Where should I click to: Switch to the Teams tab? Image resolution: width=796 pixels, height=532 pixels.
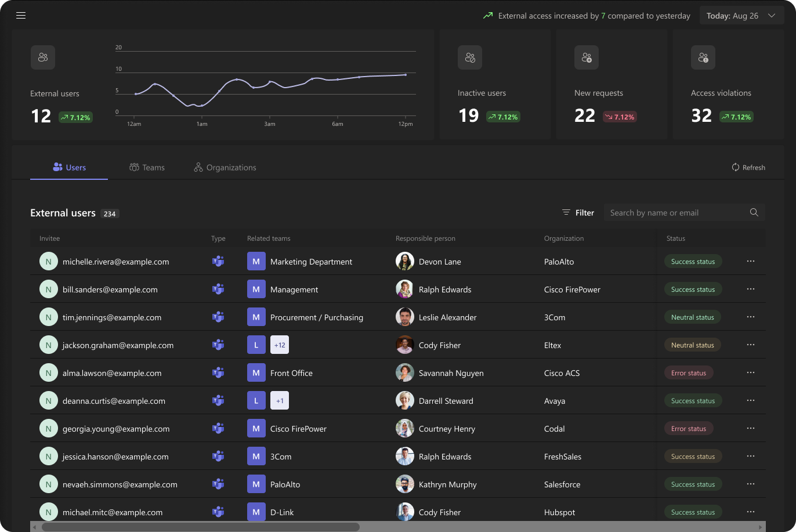147,168
